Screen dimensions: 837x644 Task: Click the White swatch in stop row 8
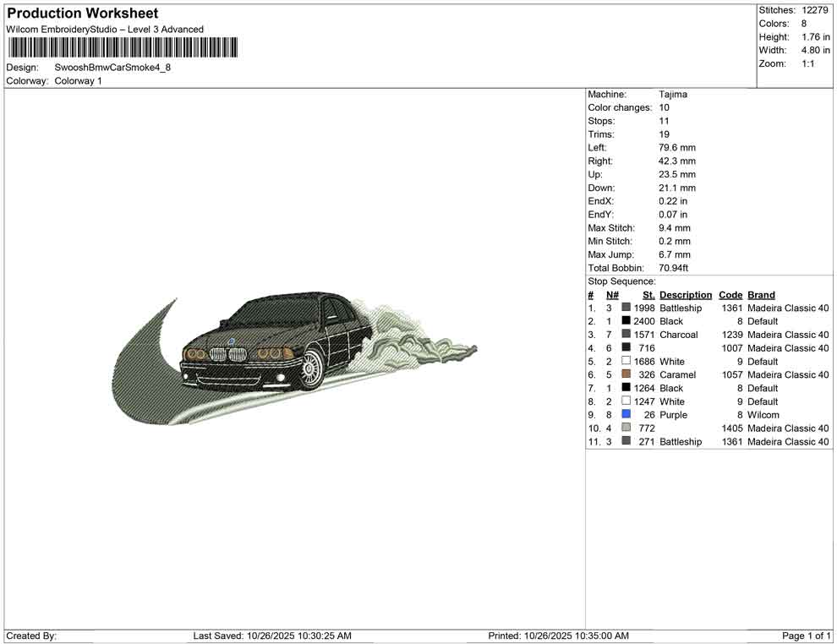[626, 401]
